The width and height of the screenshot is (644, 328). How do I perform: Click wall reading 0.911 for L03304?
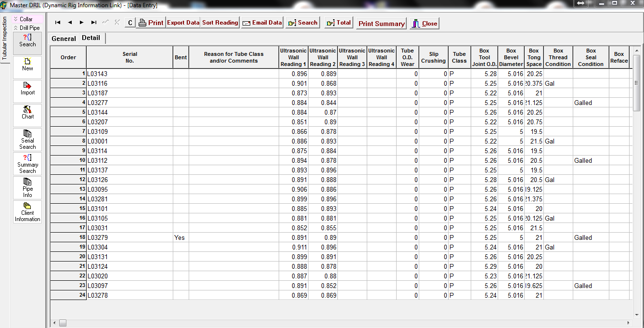coord(294,247)
